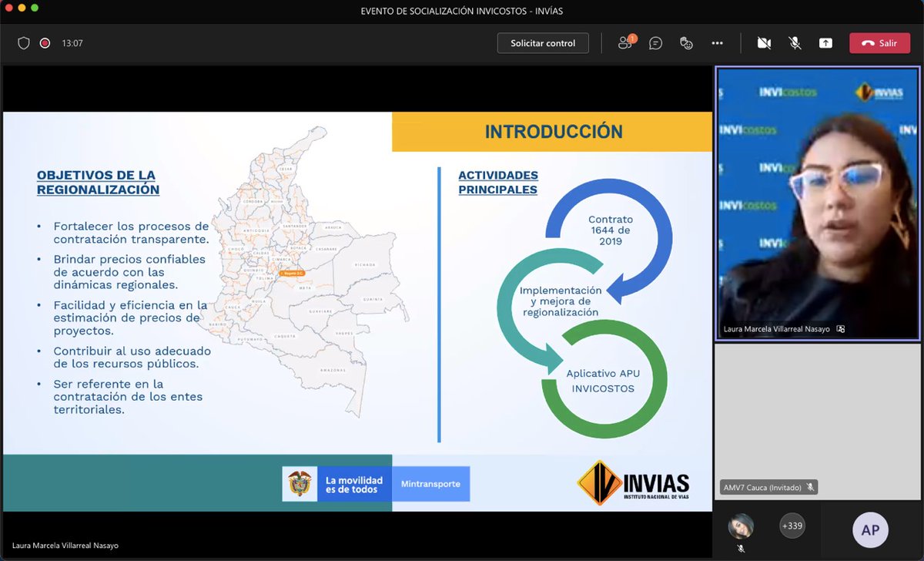Image resolution: width=924 pixels, height=561 pixels.
Task: Open the reactions menu
Action: pyautogui.click(x=686, y=43)
